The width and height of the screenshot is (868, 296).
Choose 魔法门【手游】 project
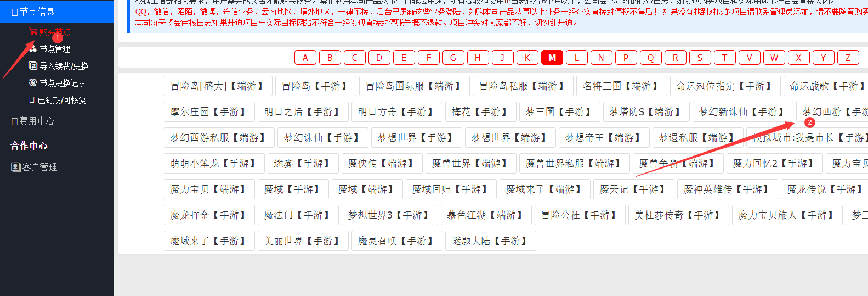pos(298,215)
